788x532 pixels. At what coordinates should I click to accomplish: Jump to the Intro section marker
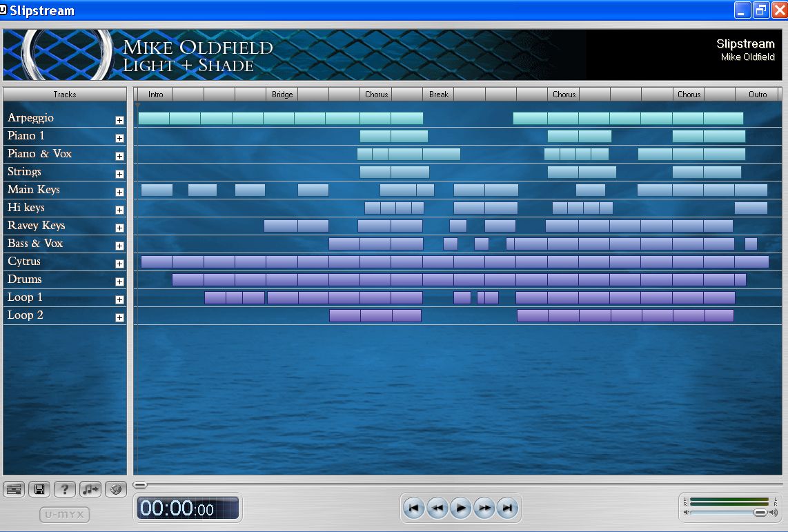tap(156, 95)
